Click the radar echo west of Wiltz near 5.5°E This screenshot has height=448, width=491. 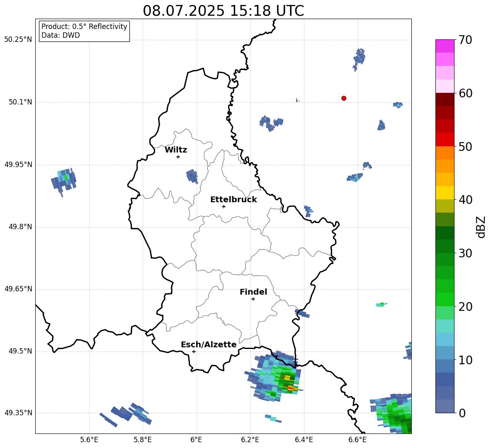(x=64, y=182)
